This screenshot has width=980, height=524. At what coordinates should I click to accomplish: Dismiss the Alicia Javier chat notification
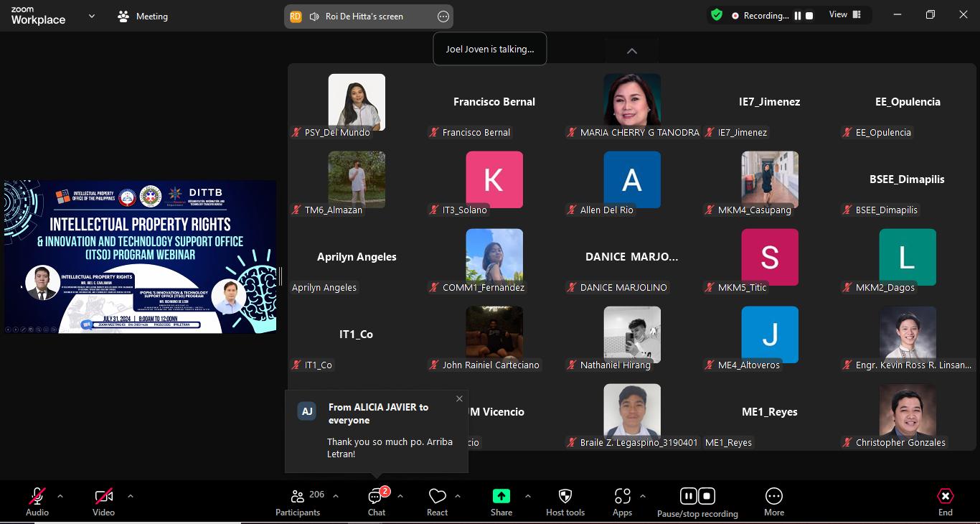click(459, 399)
